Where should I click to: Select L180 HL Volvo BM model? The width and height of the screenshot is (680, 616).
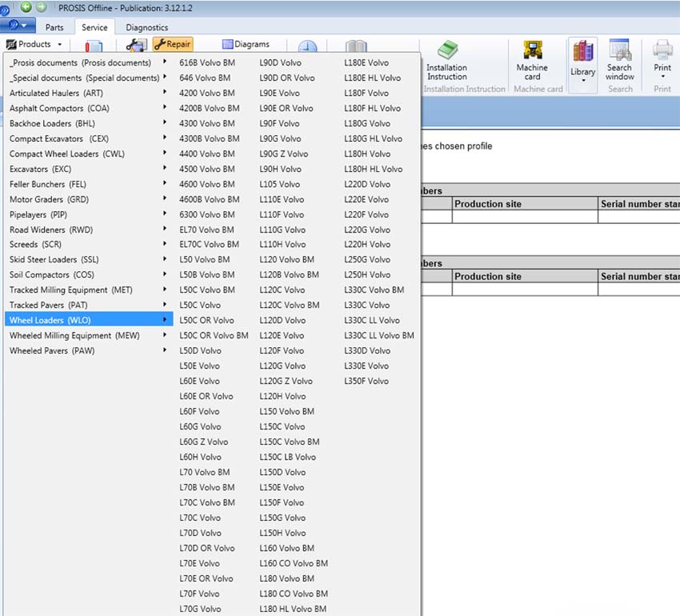coord(293,609)
